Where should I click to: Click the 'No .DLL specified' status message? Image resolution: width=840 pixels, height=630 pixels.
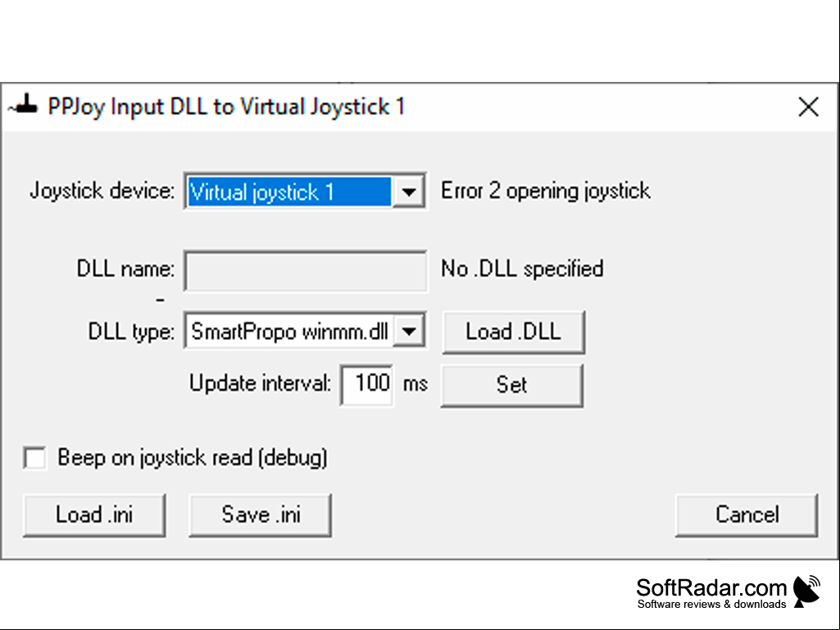(522, 269)
